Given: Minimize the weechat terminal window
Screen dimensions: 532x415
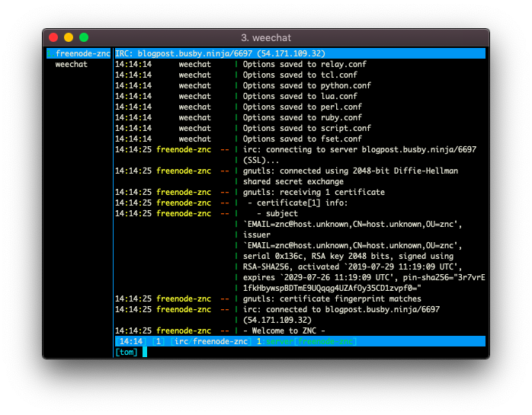Looking at the screenshot, I should (x=69, y=37).
